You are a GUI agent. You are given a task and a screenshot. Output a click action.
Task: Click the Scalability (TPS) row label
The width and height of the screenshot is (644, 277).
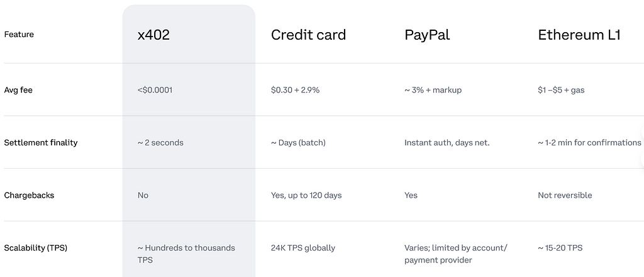click(x=36, y=248)
